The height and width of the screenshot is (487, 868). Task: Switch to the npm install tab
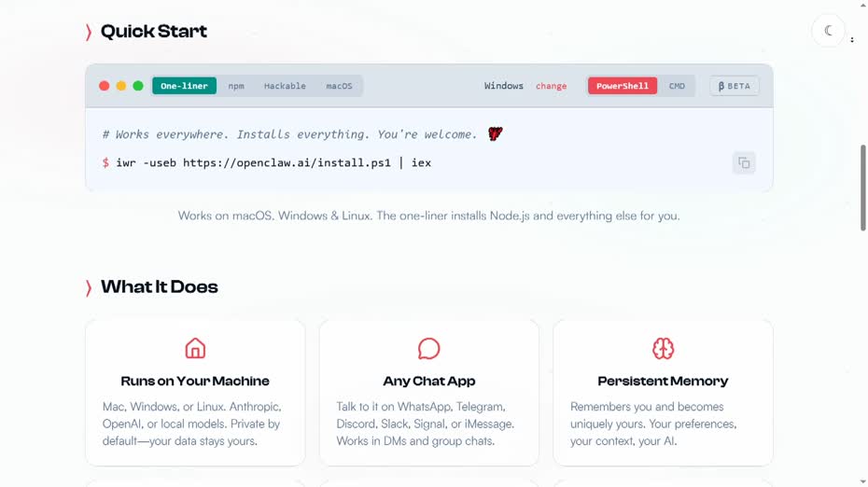[x=236, y=86]
